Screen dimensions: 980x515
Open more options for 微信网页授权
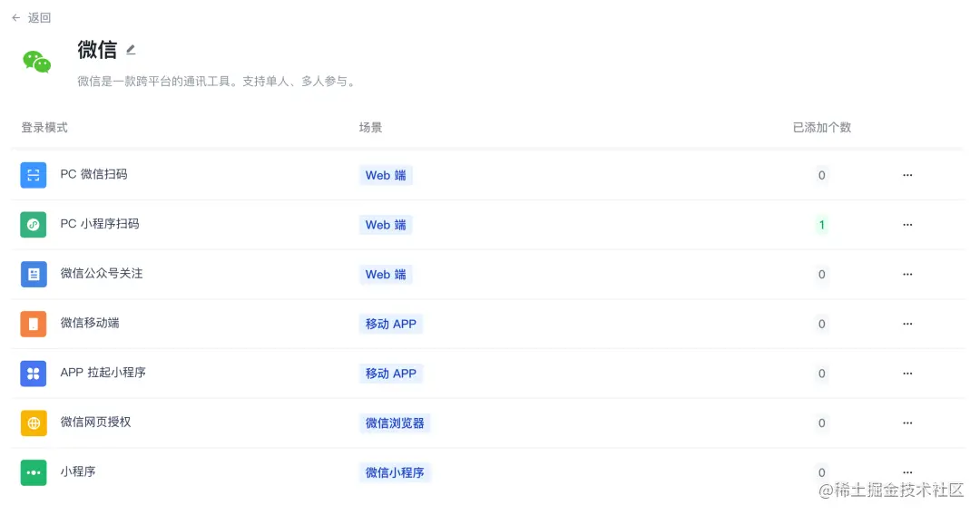pos(907,423)
